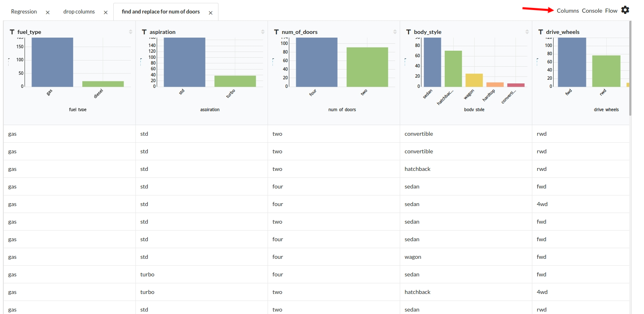Sort the aspiration column
Viewport: 644px width, 314px height.
tap(263, 32)
